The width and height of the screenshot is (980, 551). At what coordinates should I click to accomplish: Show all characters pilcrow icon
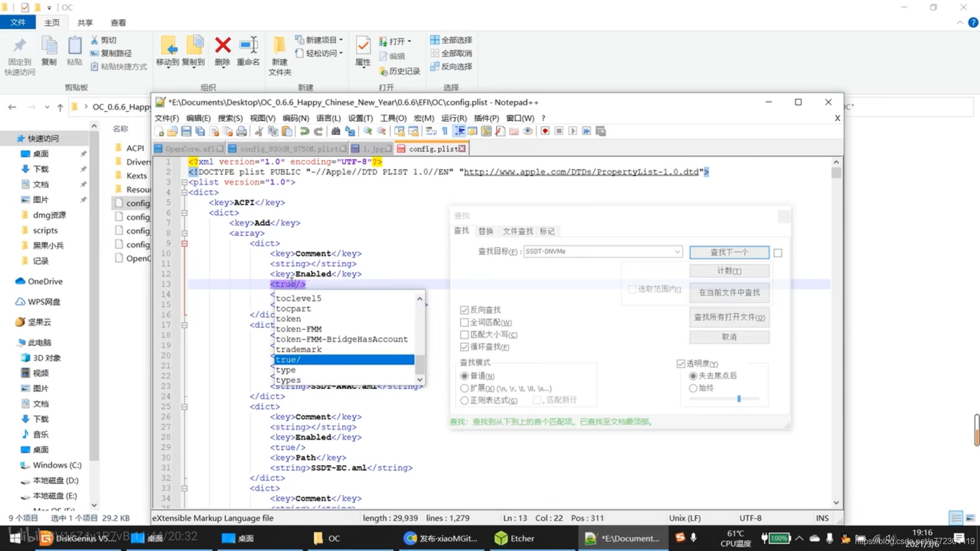click(x=445, y=131)
